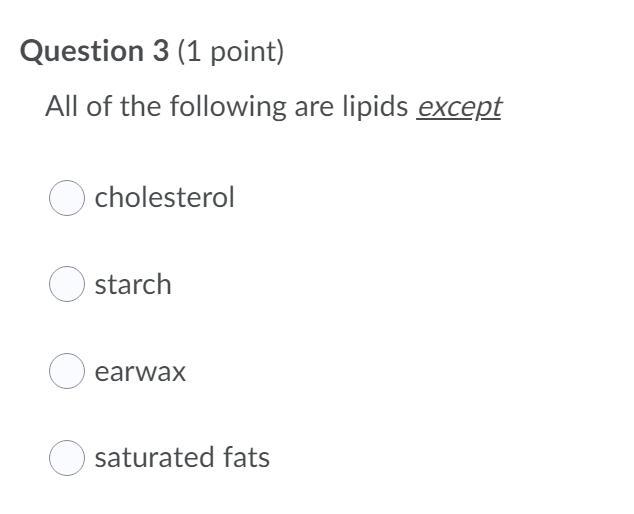Click the bold "Question" heading word
The image size is (634, 514).
(82, 52)
